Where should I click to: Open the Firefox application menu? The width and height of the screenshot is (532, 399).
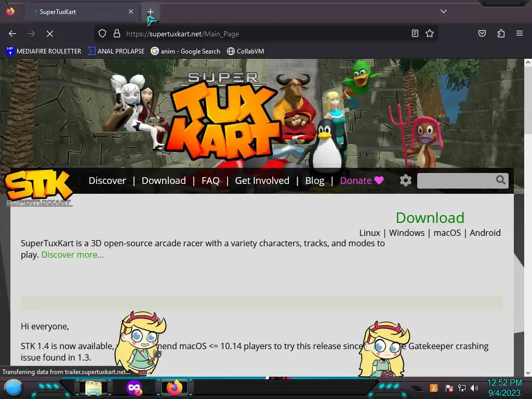pyautogui.click(x=519, y=33)
